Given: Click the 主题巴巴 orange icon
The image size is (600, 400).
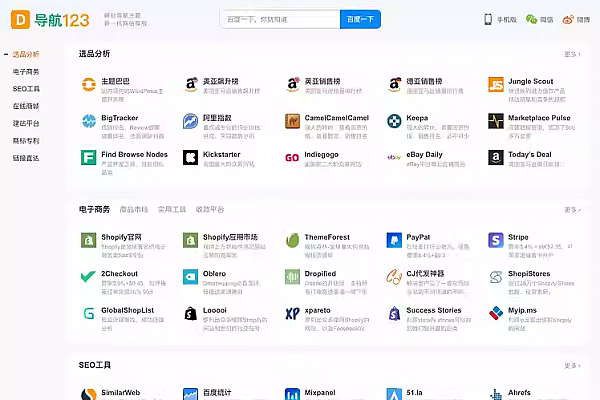Looking at the screenshot, I should [x=89, y=85].
